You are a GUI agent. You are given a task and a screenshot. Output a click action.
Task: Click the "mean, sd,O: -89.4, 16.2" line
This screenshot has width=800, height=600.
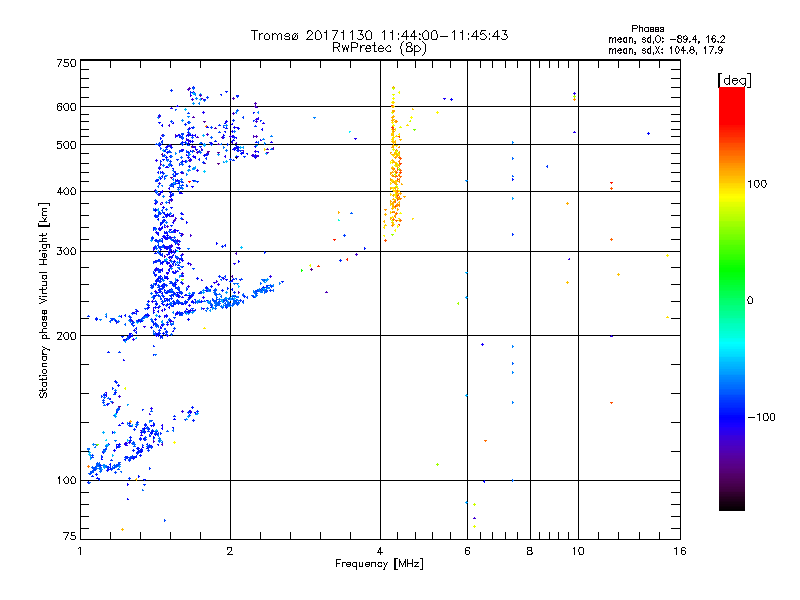pyautogui.click(x=667, y=39)
